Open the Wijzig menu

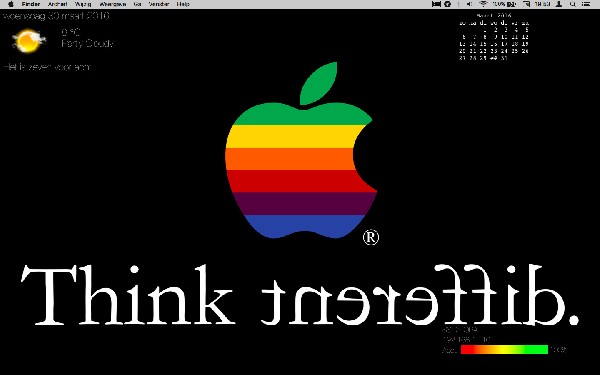(x=83, y=4)
